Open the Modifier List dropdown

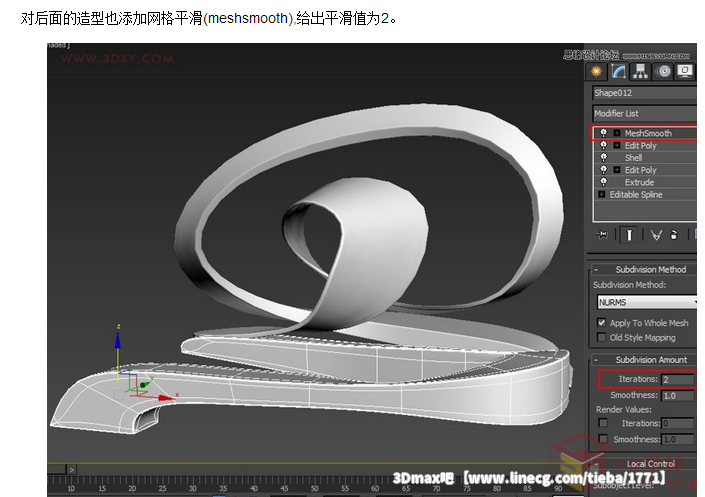pos(645,113)
